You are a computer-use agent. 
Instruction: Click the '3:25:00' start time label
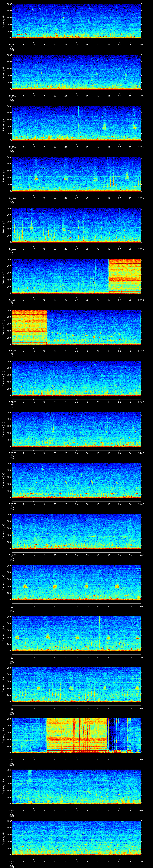(x=12, y=606)
